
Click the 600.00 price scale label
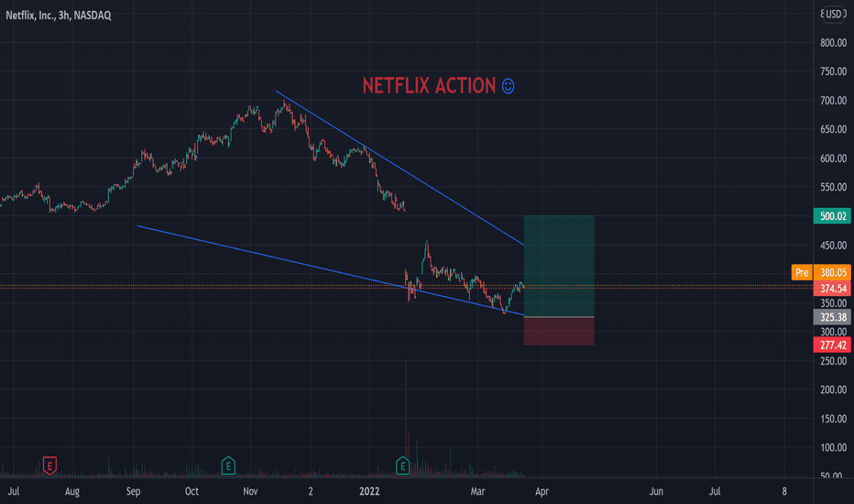833,158
